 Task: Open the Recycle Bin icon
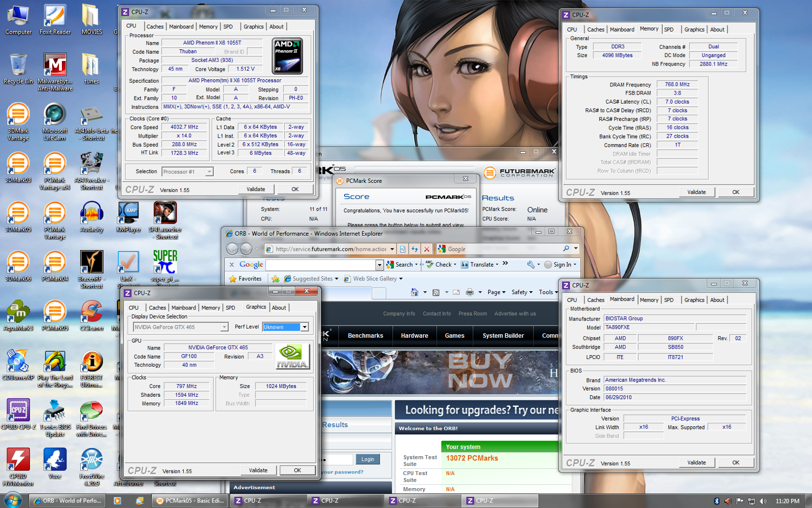tap(18, 69)
